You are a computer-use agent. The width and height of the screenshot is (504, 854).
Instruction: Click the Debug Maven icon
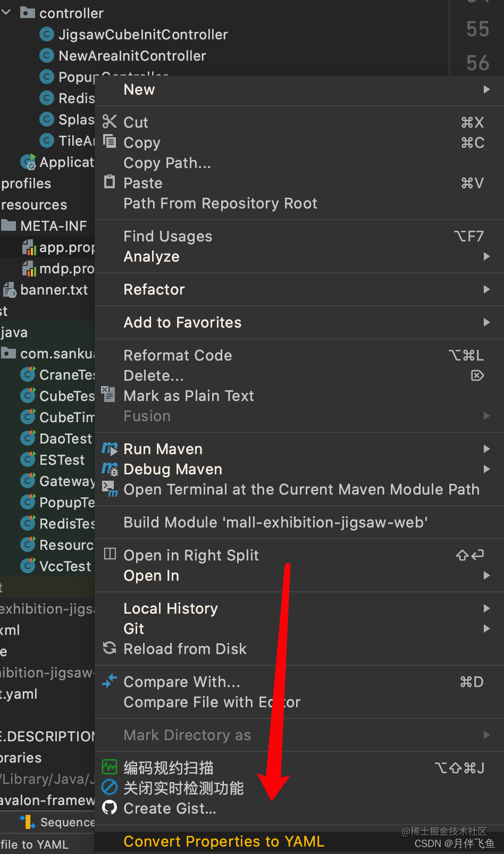(x=110, y=469)
